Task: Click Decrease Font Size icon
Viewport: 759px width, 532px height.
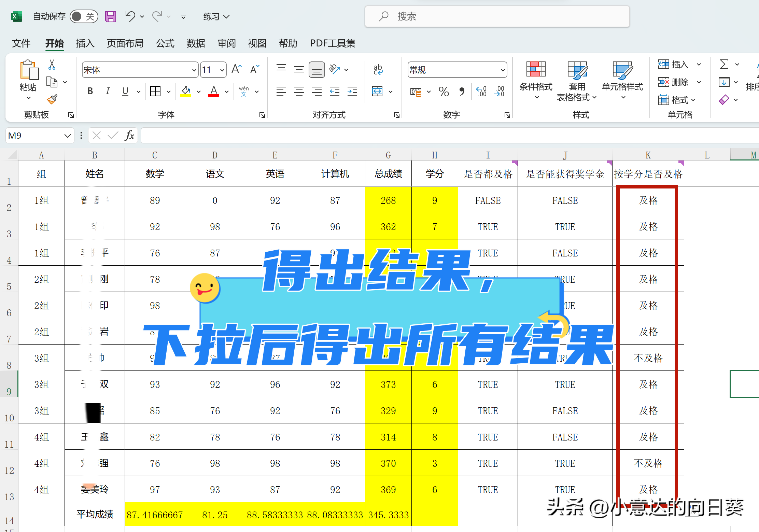Action: pyautogui.click(x=255, y=69)
